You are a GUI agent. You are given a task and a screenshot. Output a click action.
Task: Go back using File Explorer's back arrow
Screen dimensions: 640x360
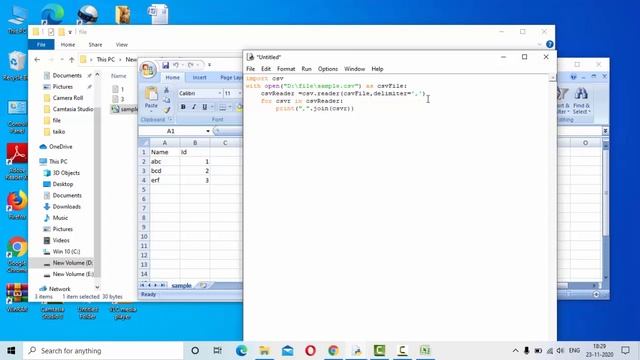click(37, 60)
